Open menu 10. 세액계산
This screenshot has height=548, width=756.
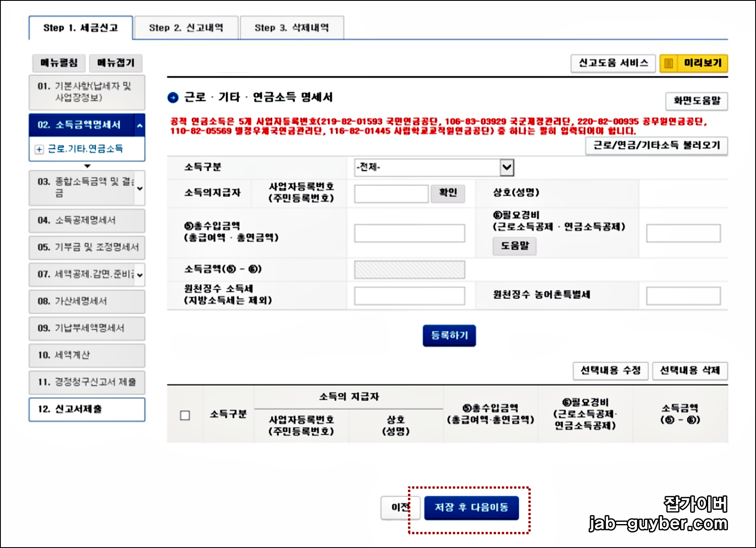click(x=87, y=355)
